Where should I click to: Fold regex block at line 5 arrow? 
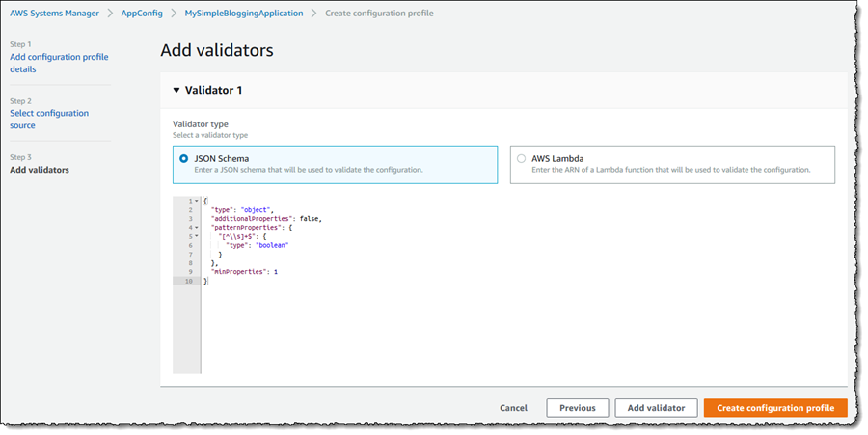[x=196, y=236]
